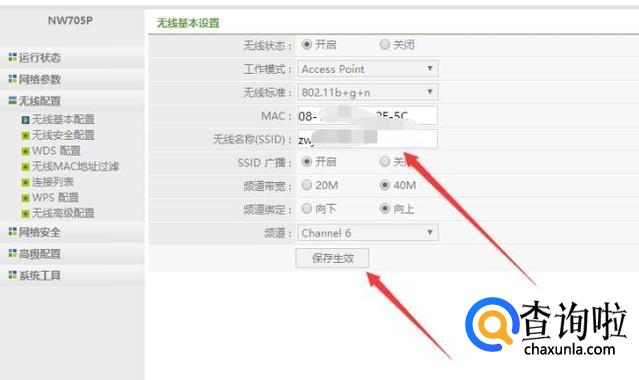
Task: Click the 无线基本设置 heading
Action: coord(188,23)
